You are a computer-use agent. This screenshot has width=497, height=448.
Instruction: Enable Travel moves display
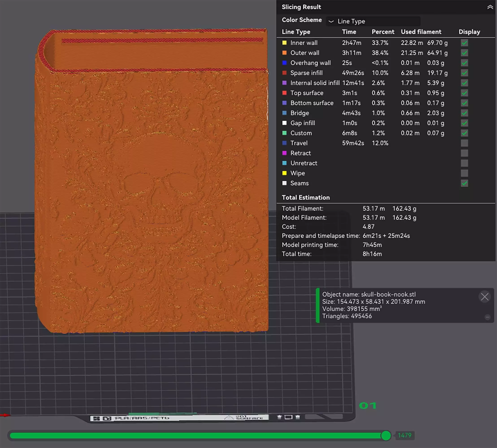point(464,143)
